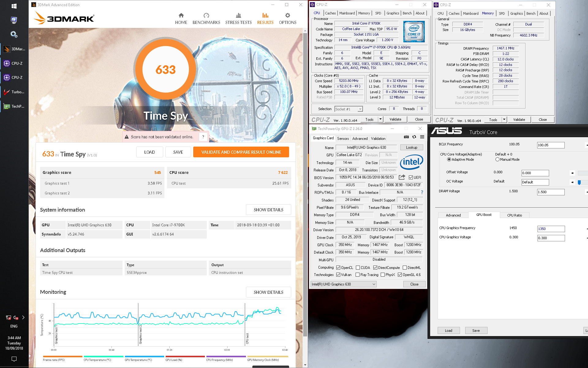Refresh GPU-Z data with refresh icon
Viewport: 588px width, 368px height.
pos(414,137)
